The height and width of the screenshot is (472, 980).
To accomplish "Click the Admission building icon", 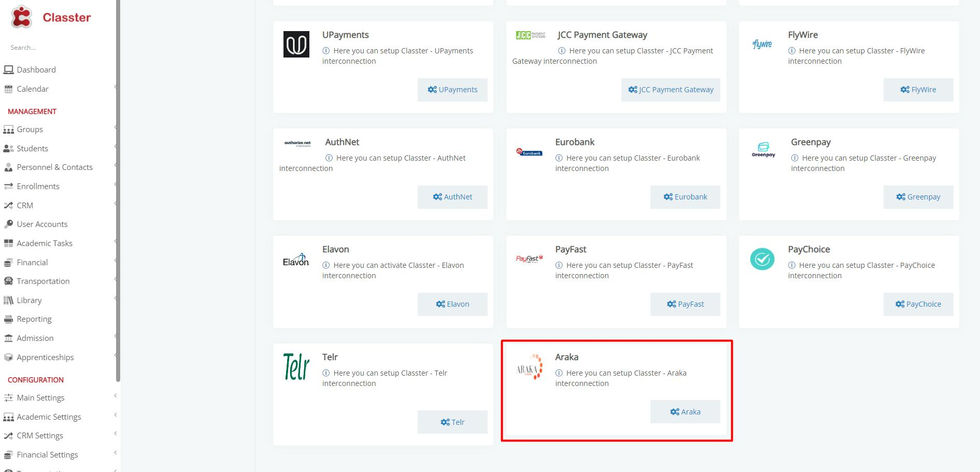I will click(8, 338).
